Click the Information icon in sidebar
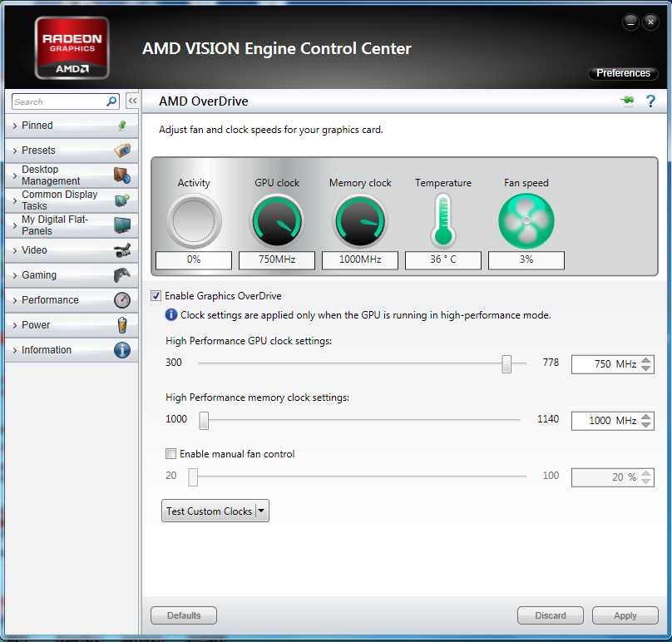 point(122,350)
